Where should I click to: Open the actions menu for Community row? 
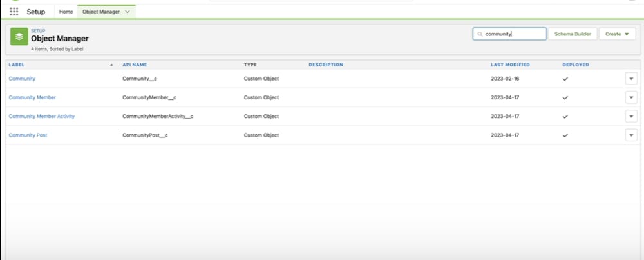[631, 79]
